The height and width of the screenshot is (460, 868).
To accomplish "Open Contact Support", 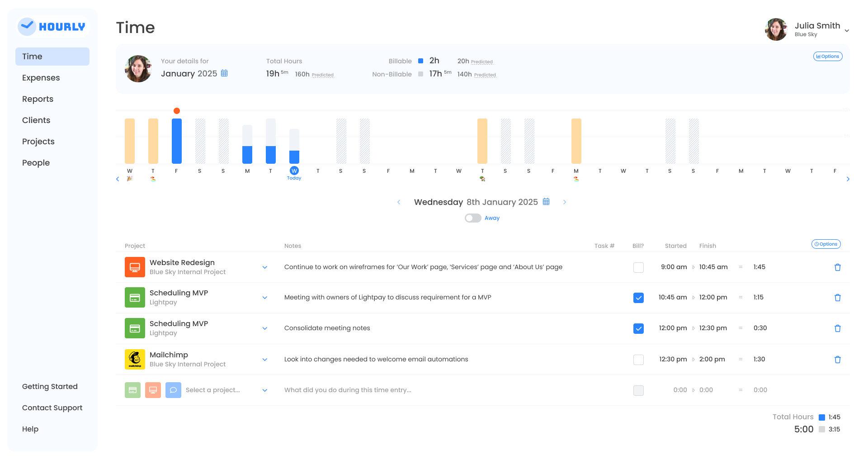I will coord(52,408).
